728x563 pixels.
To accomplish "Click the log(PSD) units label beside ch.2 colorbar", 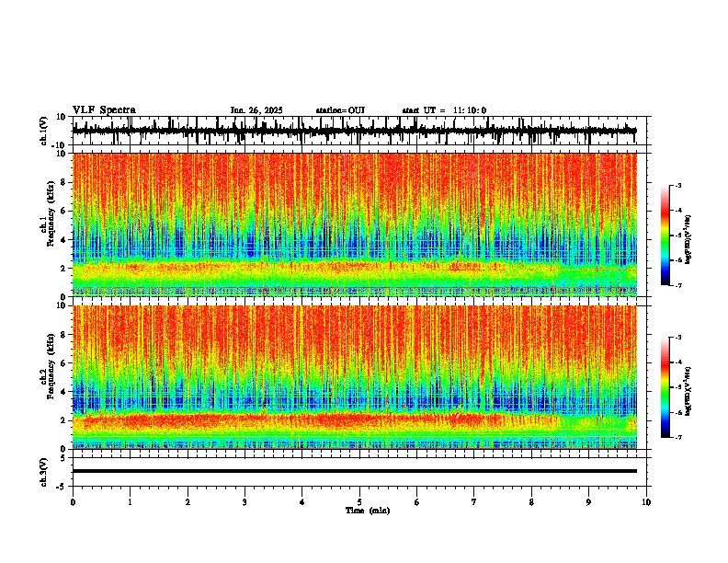I will tap(688, 391).
